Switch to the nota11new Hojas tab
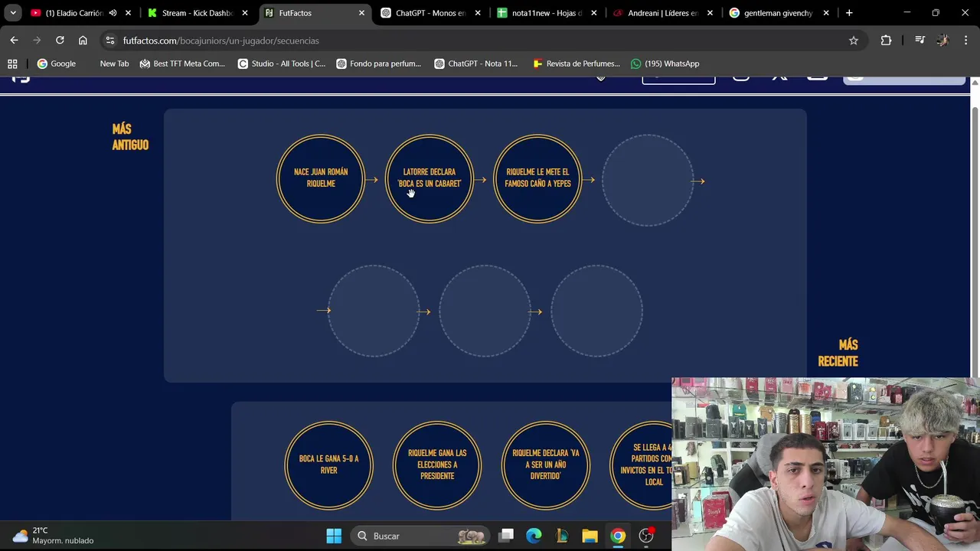 [547, 13]
